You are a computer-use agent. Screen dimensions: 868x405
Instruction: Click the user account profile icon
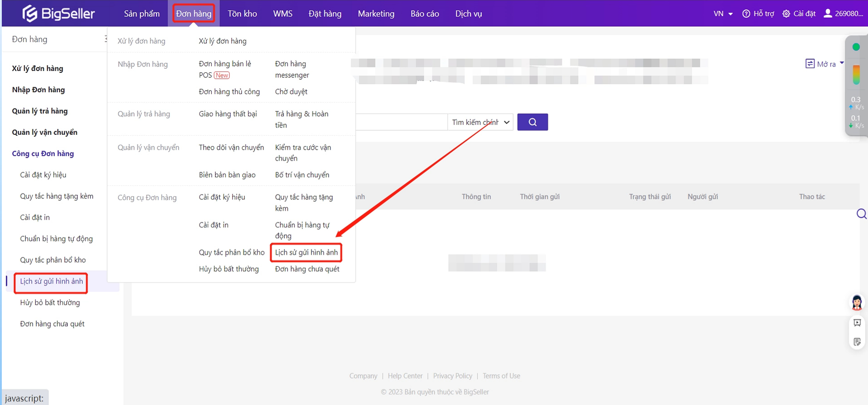point(828,14)
